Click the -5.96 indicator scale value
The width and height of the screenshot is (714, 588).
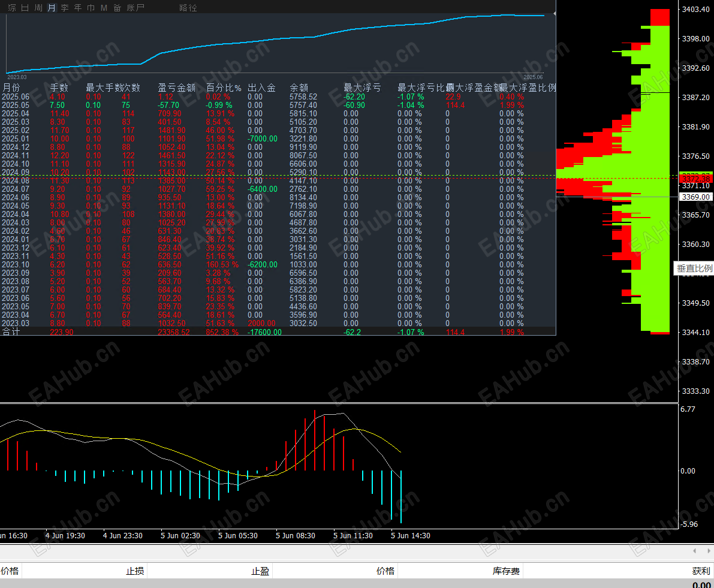[689, 524]
